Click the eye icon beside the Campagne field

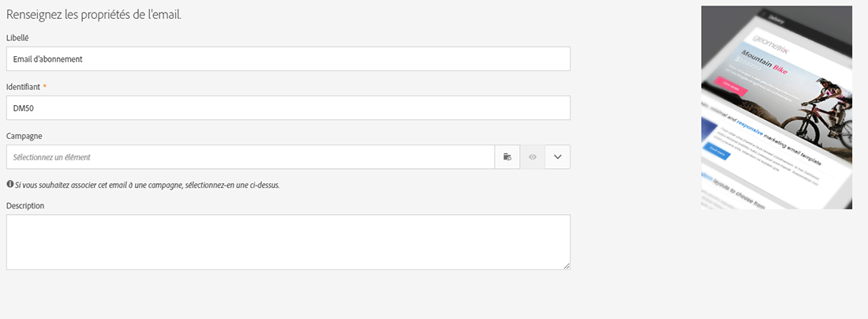[533, 157]
